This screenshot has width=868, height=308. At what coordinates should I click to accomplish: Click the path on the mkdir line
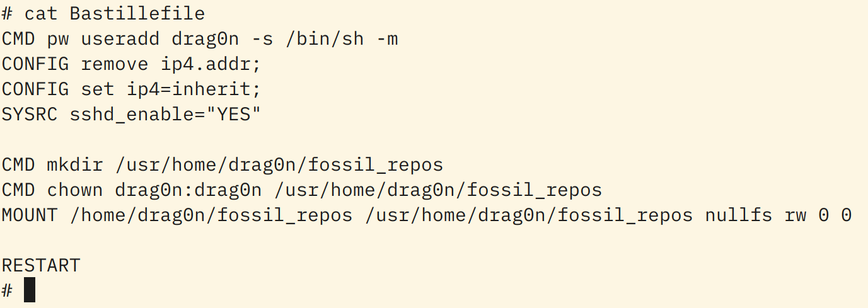pos(279,164)
